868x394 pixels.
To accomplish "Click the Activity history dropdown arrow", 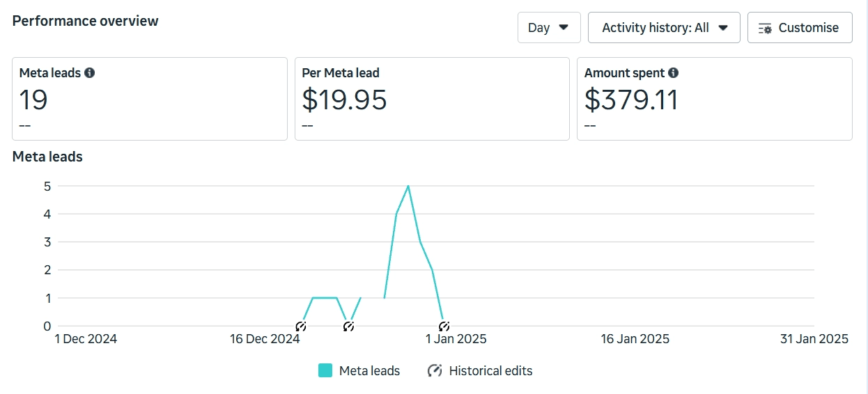I will (x=723, y=27).
